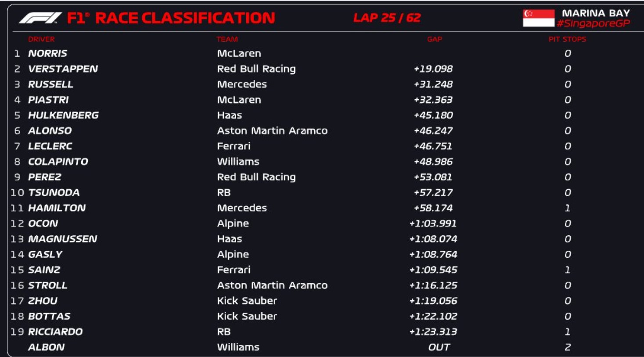The image size is (644, 357).
Task: Click OUT status for Albon
Action: (x=439, y=347)
